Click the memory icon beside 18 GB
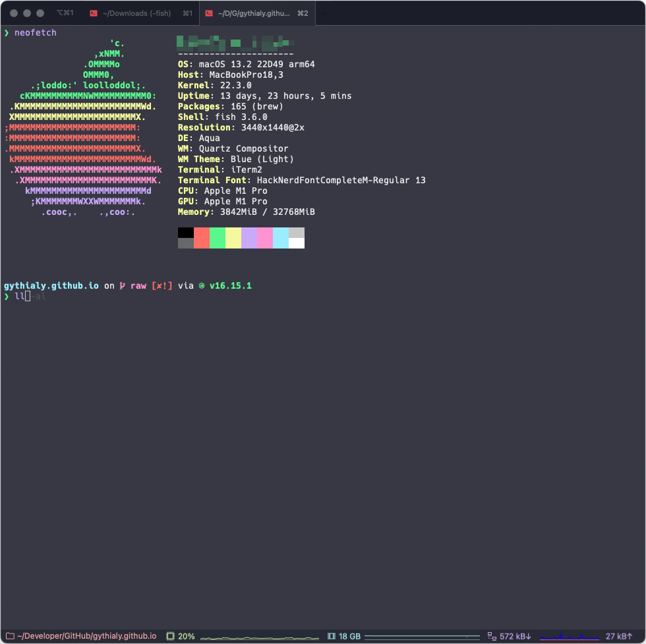 332,636
